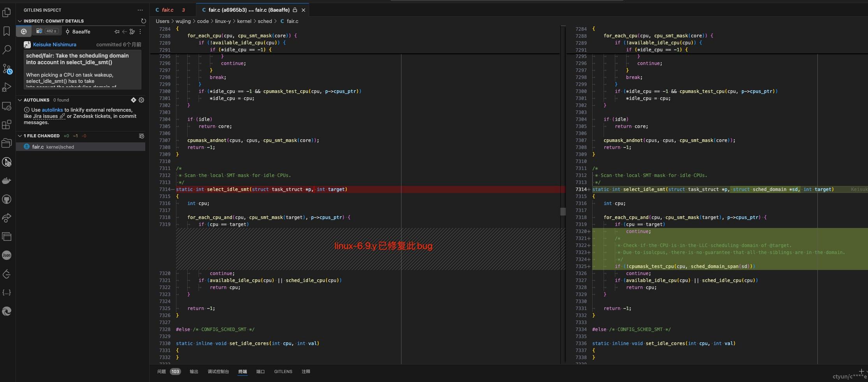Open the autolinks help link

pyautogui.click(x=52, y=110)
